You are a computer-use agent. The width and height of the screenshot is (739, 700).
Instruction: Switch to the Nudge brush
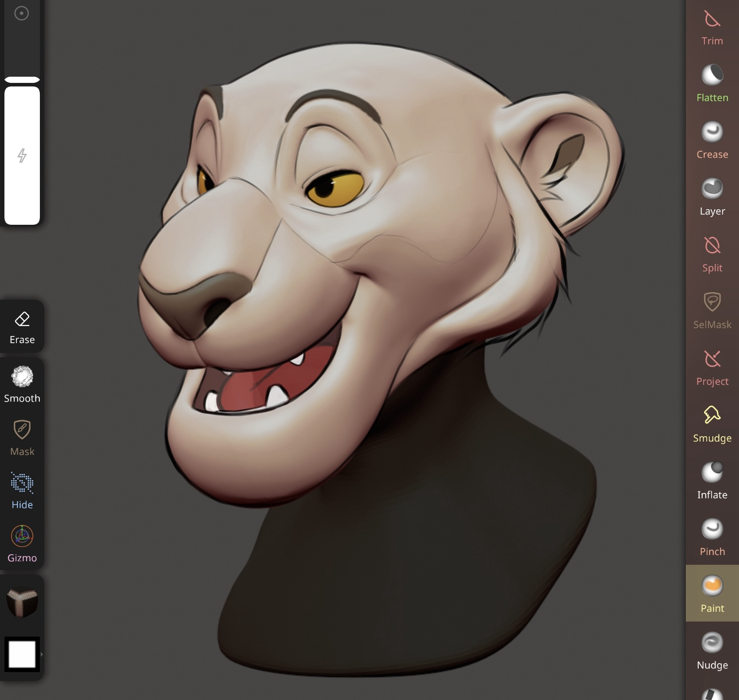point(712,651)
